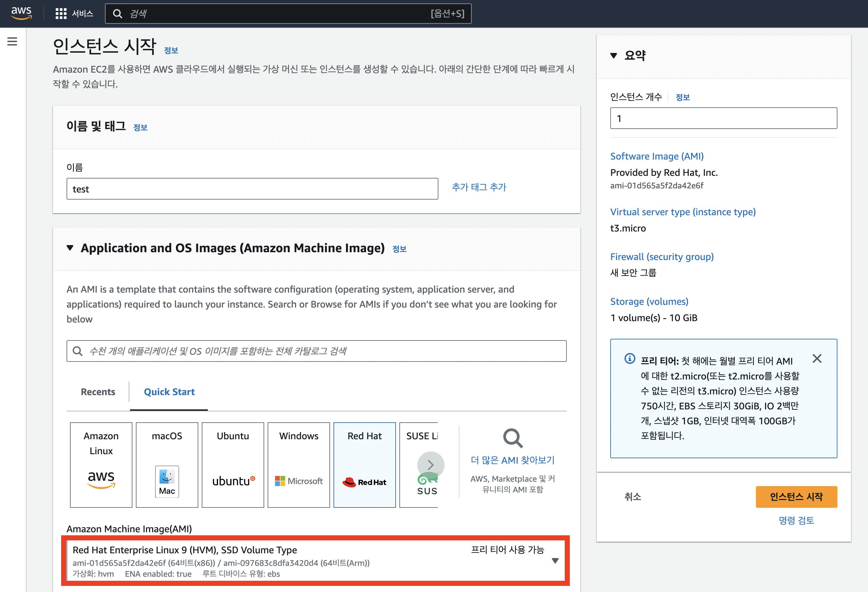This screenshot has width=868, height=592.
Task: Select the Red Hat AMI tile
Action: point(364,464)
